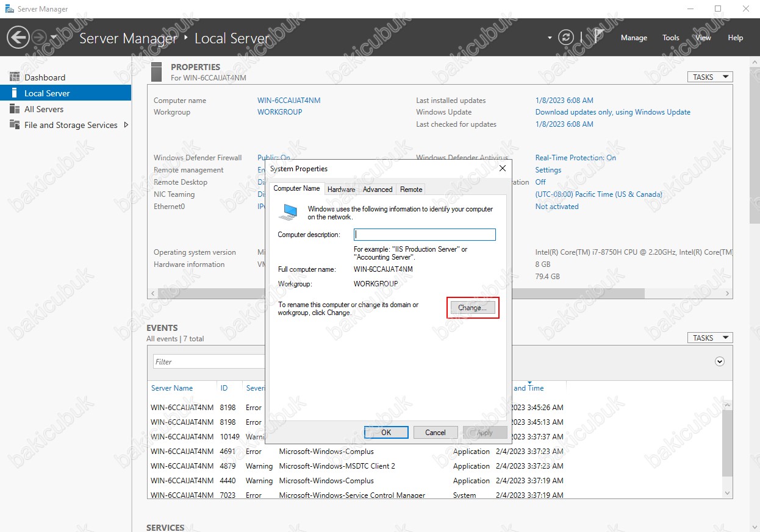Sort events by ID column
This screenshot has height=532, width=760.
click(x=224, y=388)
